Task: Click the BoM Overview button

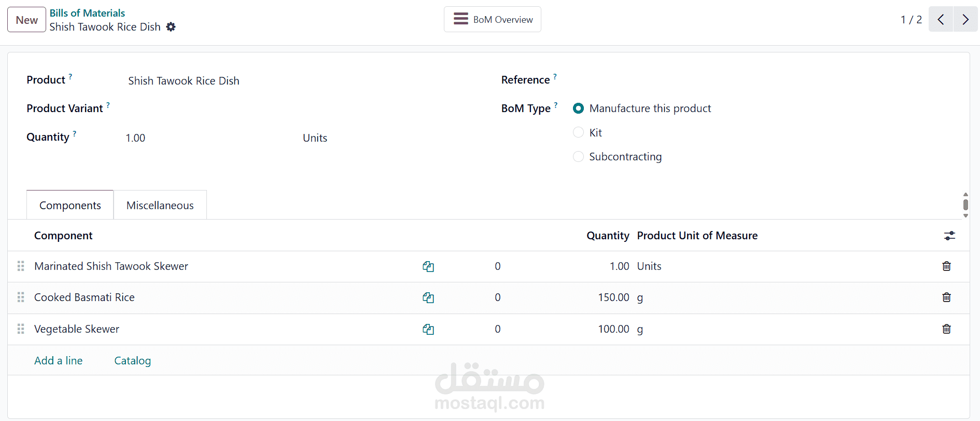Action: [493, 20]
